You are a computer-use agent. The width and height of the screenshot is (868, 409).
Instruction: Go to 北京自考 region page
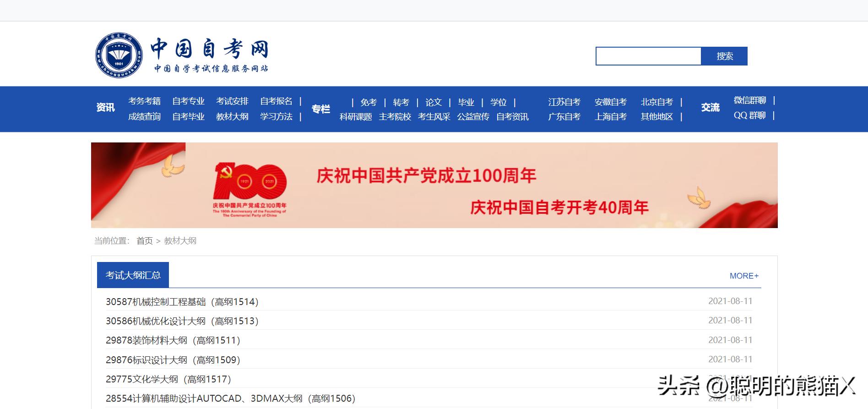point(657,102)
